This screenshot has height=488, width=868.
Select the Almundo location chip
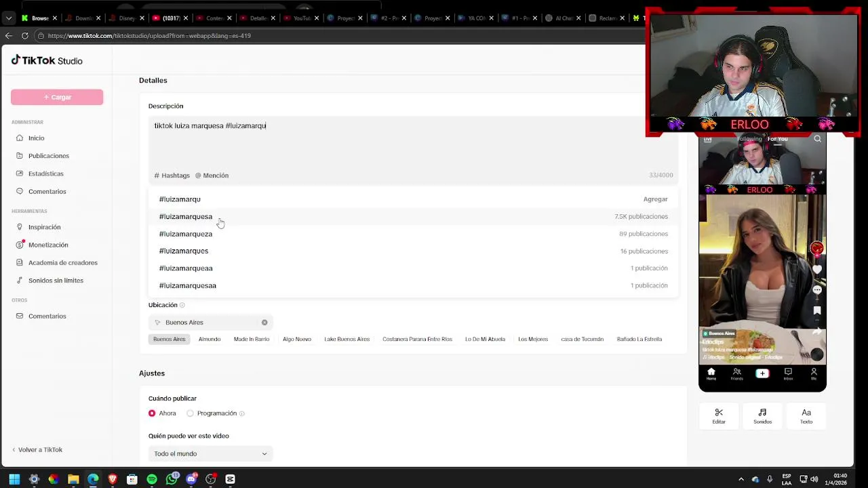210,339
